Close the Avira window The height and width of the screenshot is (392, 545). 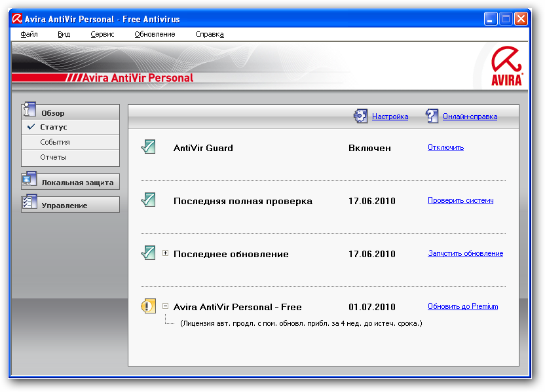tap(521, 19)
